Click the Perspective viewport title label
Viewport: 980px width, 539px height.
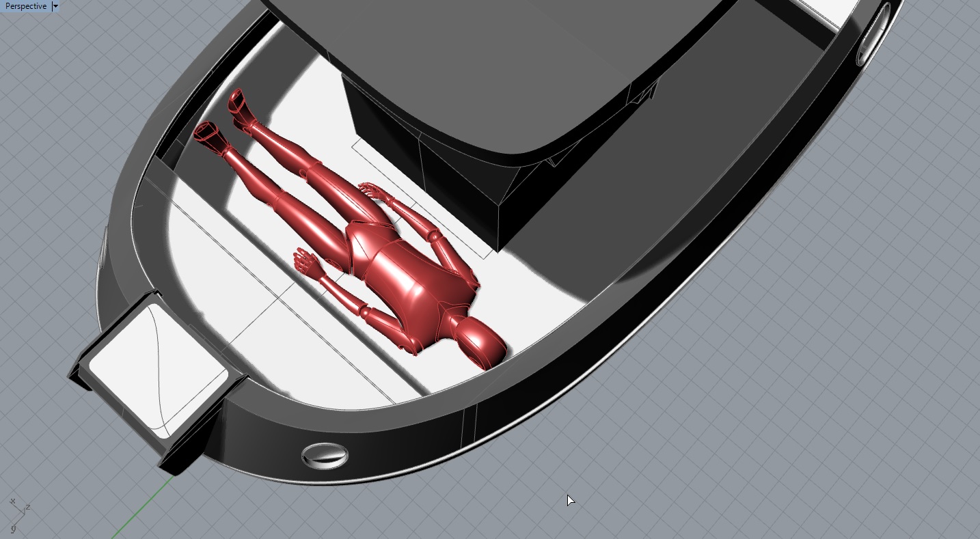click(x=26, y=6)
